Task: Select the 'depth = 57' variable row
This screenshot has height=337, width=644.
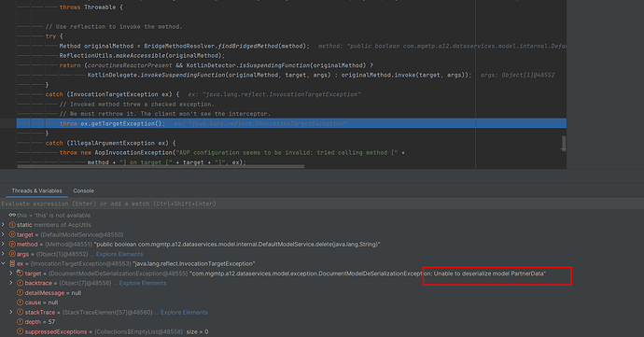Action: (x=322, y=322)
